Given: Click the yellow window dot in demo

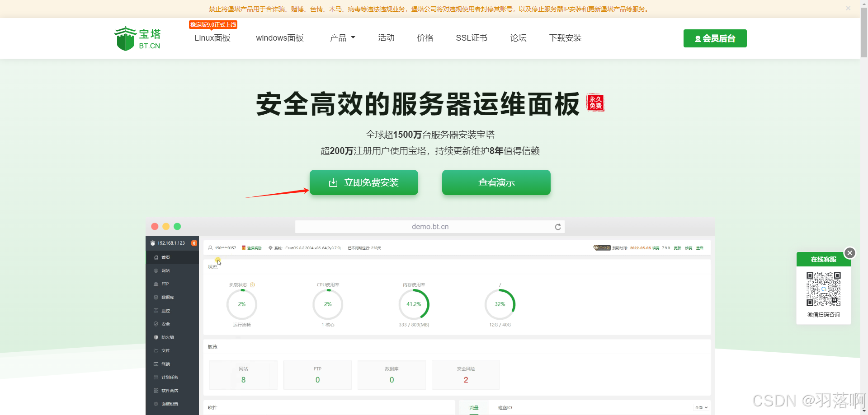Looking at the screenshot, I should pos(166,226).
